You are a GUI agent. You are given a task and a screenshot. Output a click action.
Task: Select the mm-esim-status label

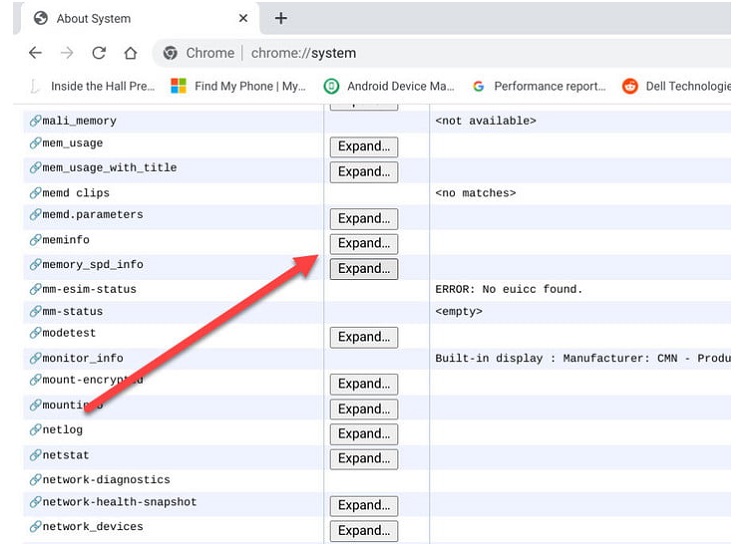click(89, 289)
